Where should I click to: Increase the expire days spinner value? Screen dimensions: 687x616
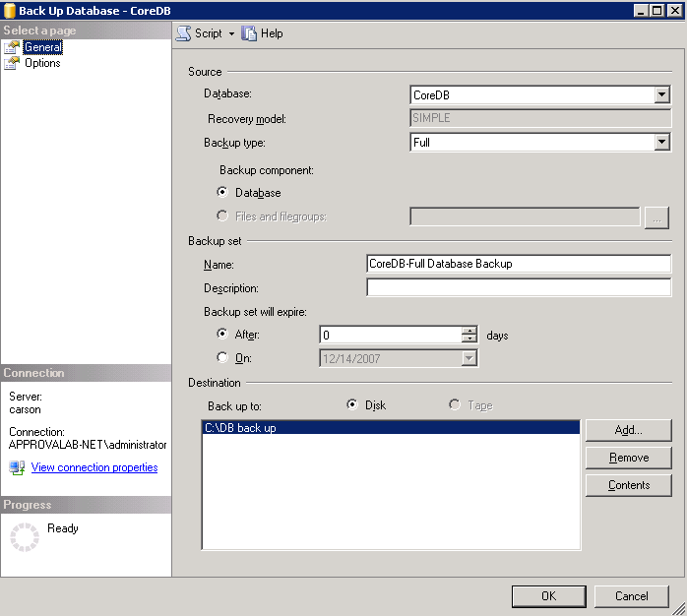pos(470,331)
